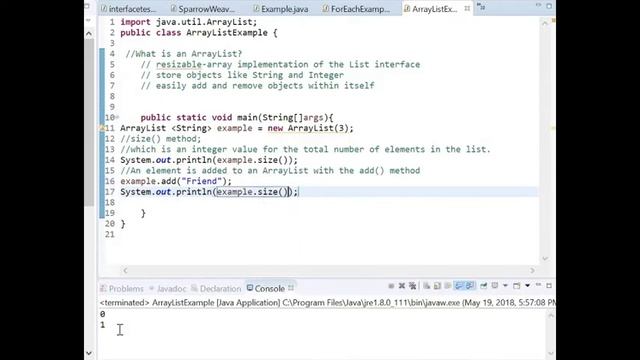Click comment store objects like String
Image resolution: width=640 pixels, height=360 pixels.
(x=242, y=75)
